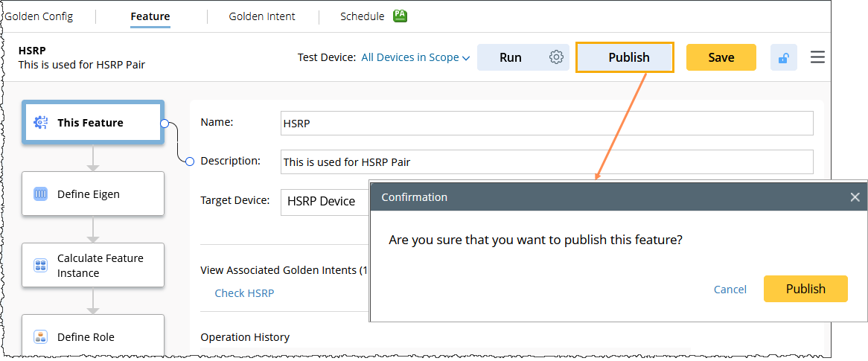
Task: Go to the Schedule tab
Action: 362,16
